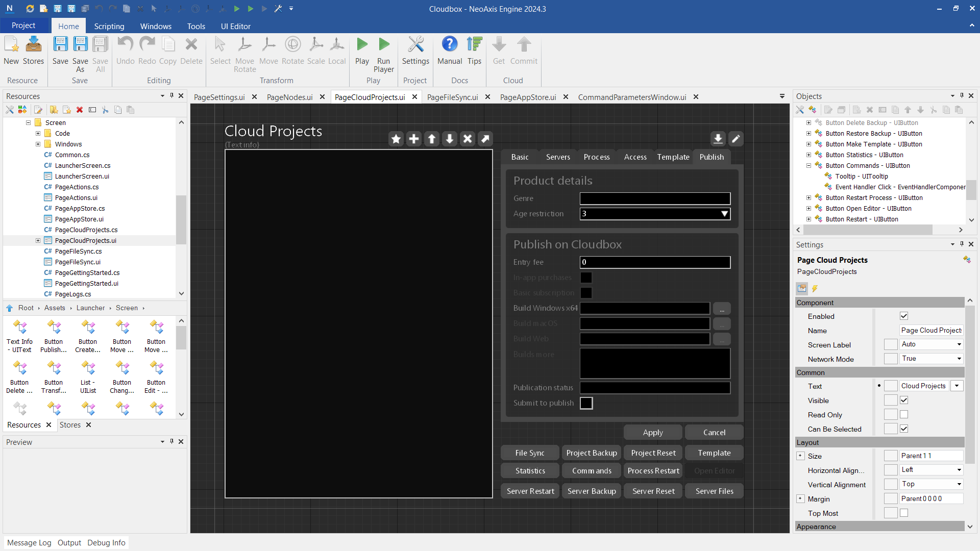Screen dimensions: 980x551
Task: Collapse Button Commands node in Objects
Action: [x=809, y=166]
